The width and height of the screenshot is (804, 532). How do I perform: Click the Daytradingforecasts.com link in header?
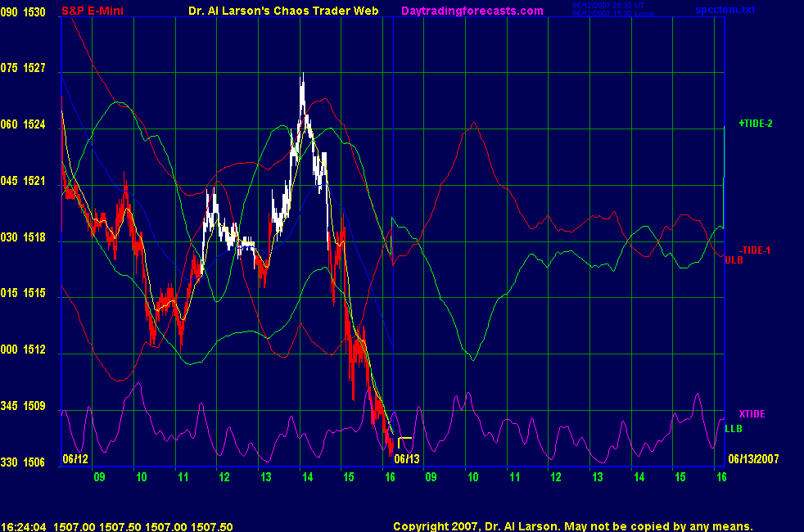click(472, 11)
